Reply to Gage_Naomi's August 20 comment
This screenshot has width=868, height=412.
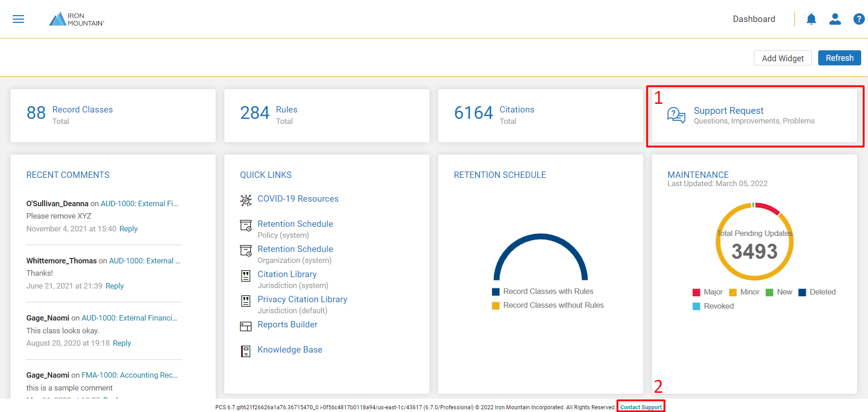click(122, 343)
